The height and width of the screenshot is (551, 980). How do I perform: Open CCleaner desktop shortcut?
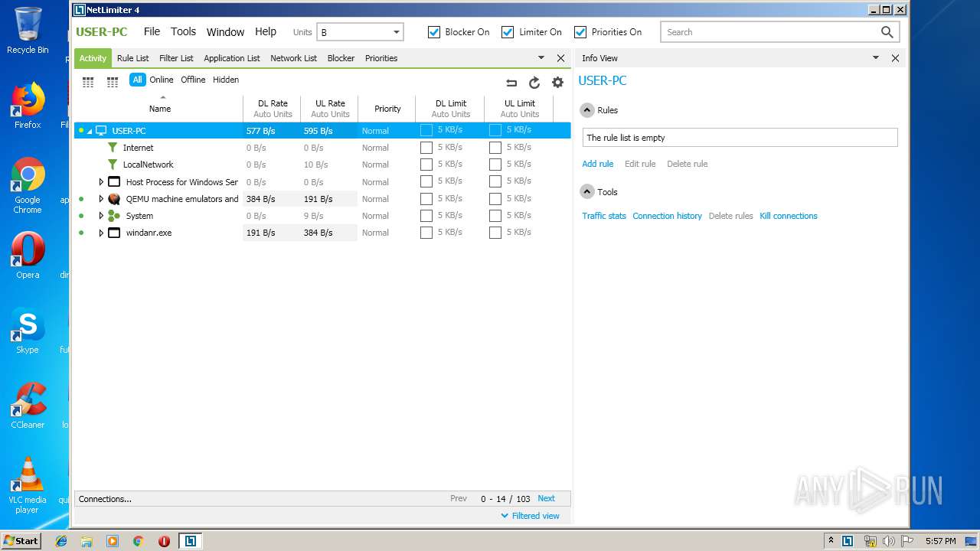pos(28,406)
